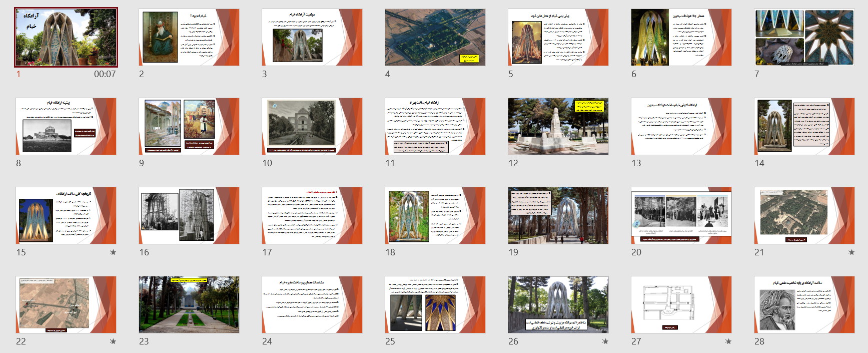The width and height of the screenshot is (868, 353).
Task: Open slide 4 showing the aerial garden view
Action: click(x=435, y=38)
